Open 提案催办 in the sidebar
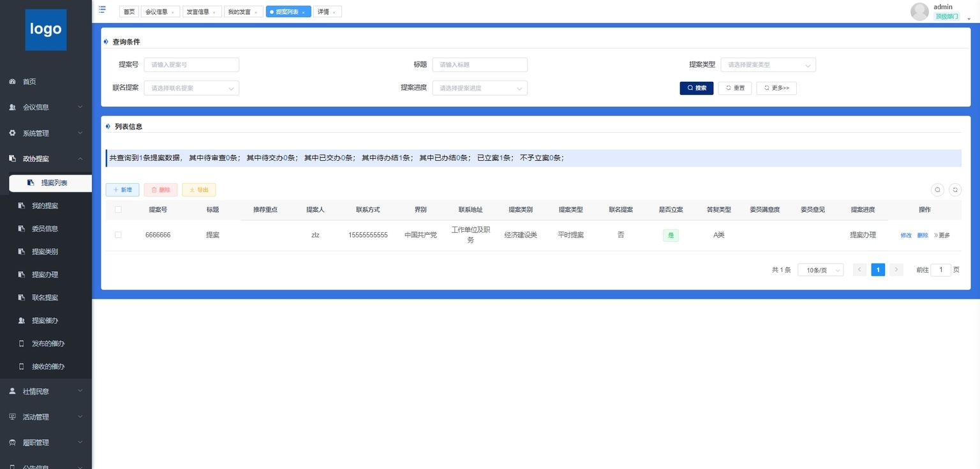Screen dimensions: 980x469 pos(45,320)
